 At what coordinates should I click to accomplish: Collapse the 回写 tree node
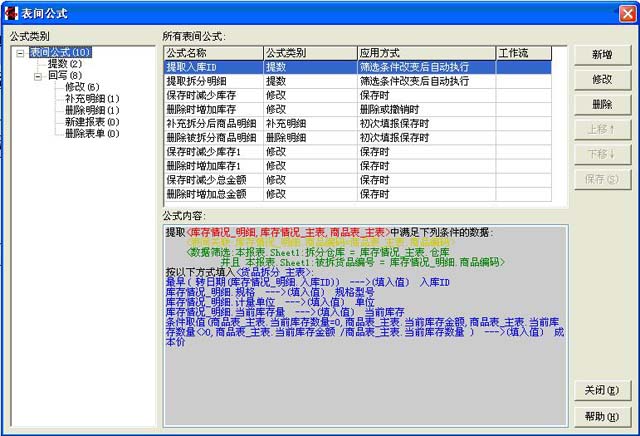click(38, 75)
